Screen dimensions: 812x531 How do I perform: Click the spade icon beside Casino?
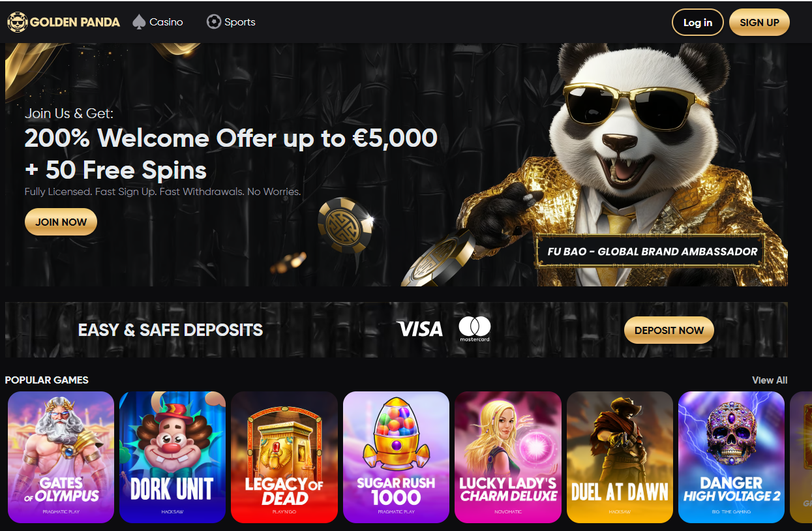(x=139, y=22)
